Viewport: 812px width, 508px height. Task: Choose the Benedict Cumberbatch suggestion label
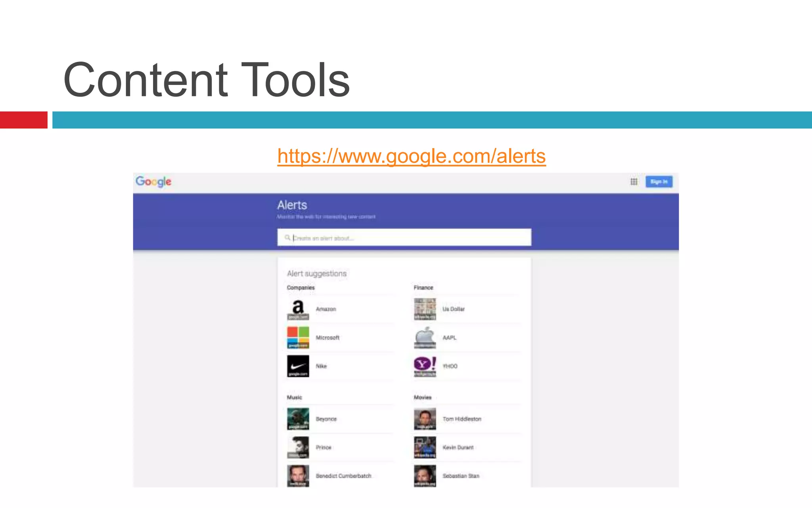click(343, 476)
